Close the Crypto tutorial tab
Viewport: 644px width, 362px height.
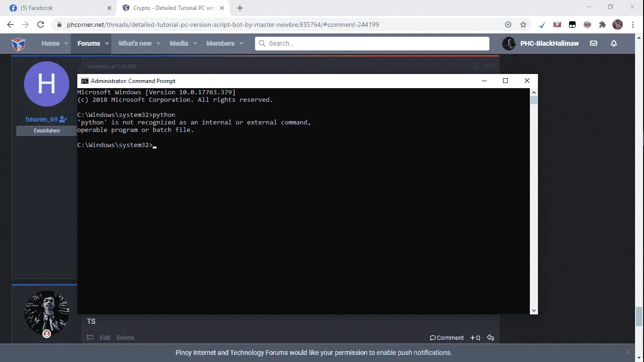pyautogui.click(x=223, y=8)
